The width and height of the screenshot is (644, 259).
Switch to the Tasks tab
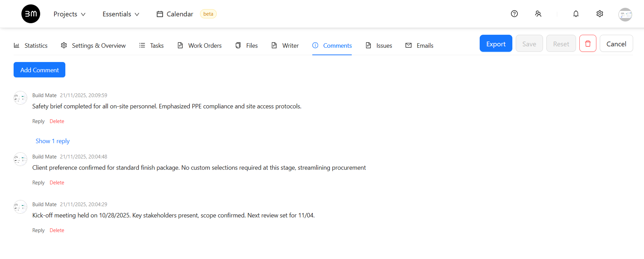coord(151,45)
